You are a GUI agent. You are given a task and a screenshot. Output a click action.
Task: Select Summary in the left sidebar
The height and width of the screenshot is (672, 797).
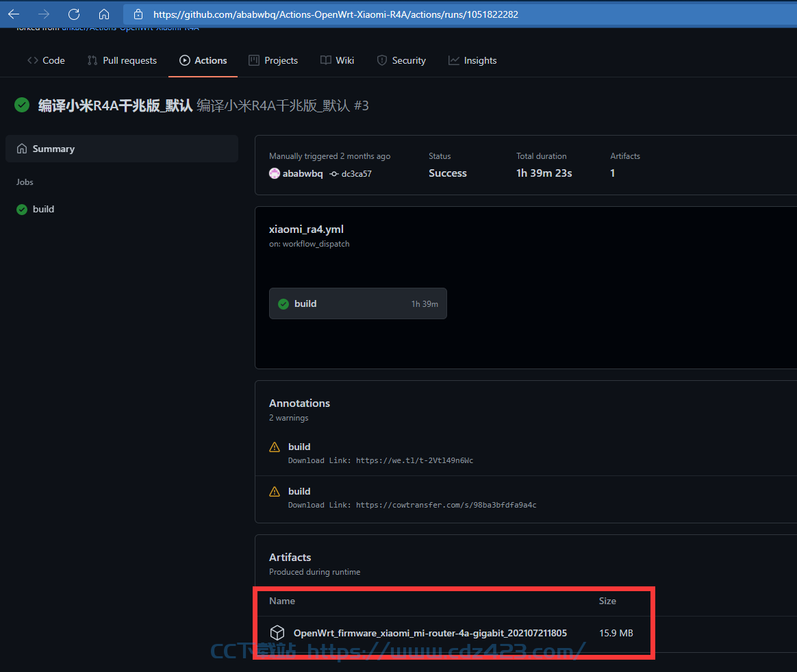pyautogui.click(x=122, y=149)
